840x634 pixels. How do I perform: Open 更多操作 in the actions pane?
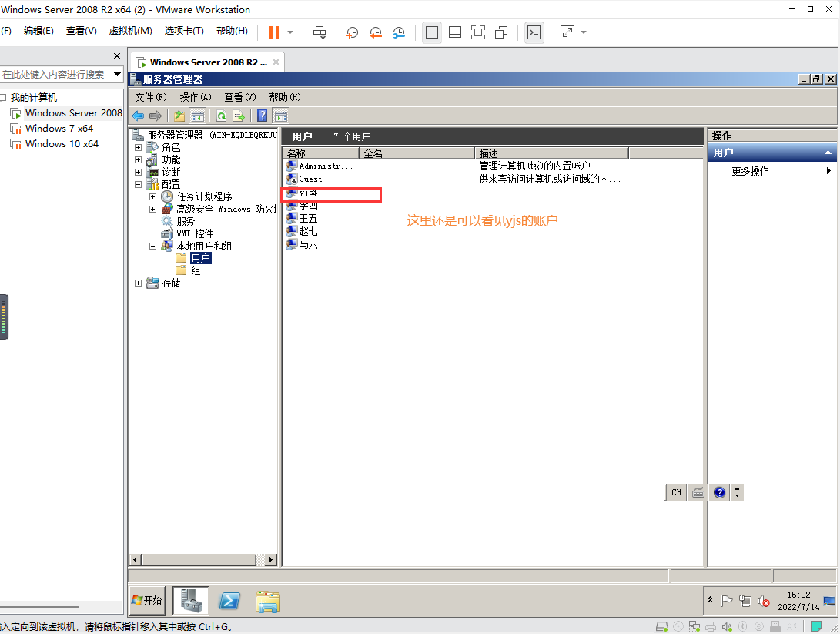(x=750, y=171)
